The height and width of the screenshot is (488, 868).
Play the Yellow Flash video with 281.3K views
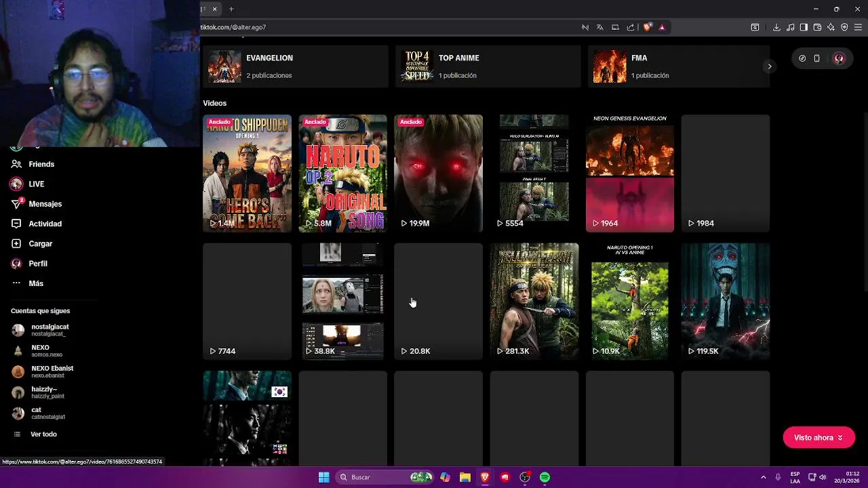pyautogui.click(x=534, y=302)
